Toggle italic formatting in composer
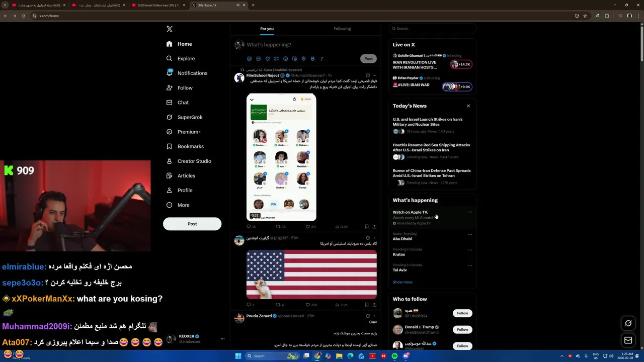Image resolution: width=644 pixels, height=362 pixels. click(321, 59)
